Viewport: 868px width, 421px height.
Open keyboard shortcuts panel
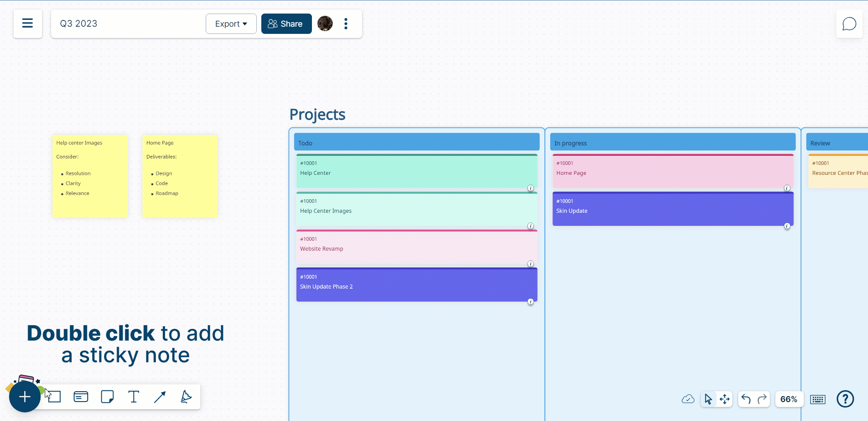(x=817, y=399)
